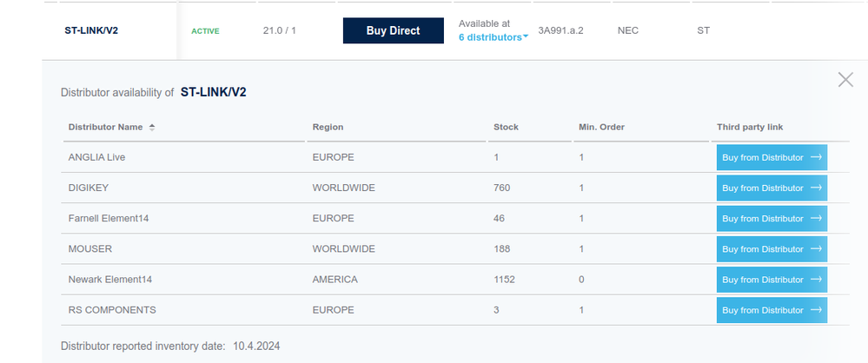868x363 pixels.
Task: Sort by Distributor Name arrow icon
Action: pyautogui.click(x=152, y=128)
